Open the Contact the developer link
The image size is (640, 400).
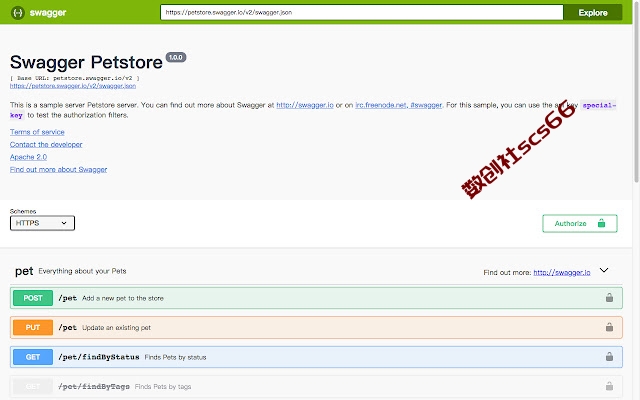(x=46, y=144)
